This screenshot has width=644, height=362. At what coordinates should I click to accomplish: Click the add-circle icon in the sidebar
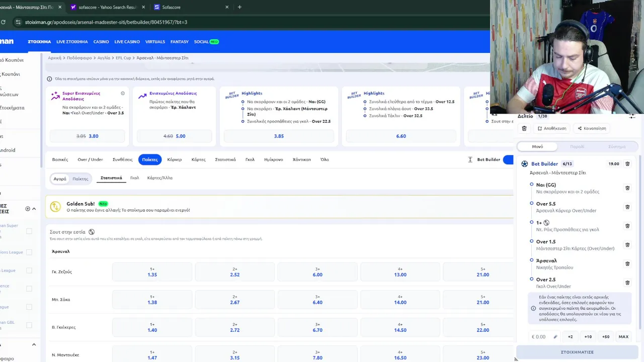pos(28,209)
